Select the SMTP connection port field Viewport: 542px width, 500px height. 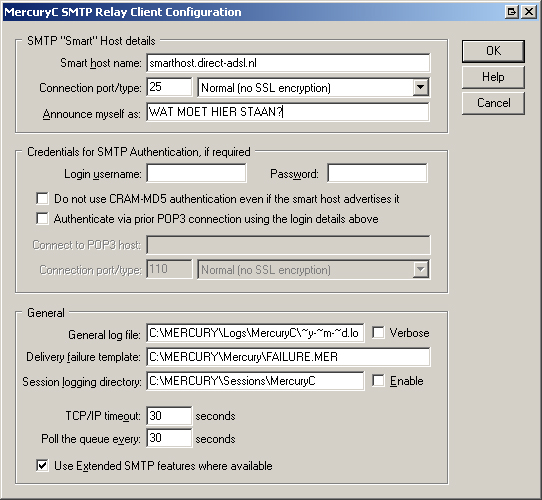click(169, 87)
